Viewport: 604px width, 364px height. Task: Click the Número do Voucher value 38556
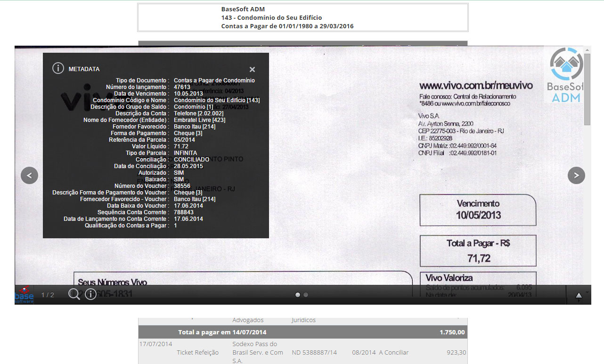pos(182,186)
